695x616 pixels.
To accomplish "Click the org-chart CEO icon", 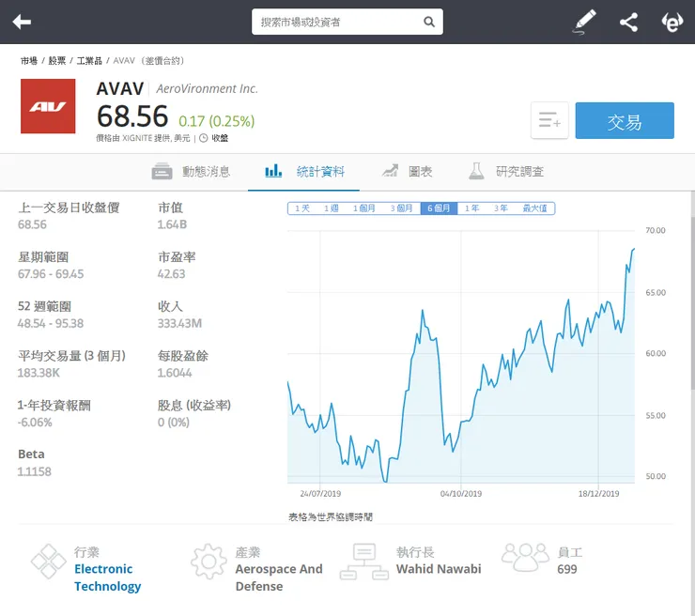I will point(364,562).
